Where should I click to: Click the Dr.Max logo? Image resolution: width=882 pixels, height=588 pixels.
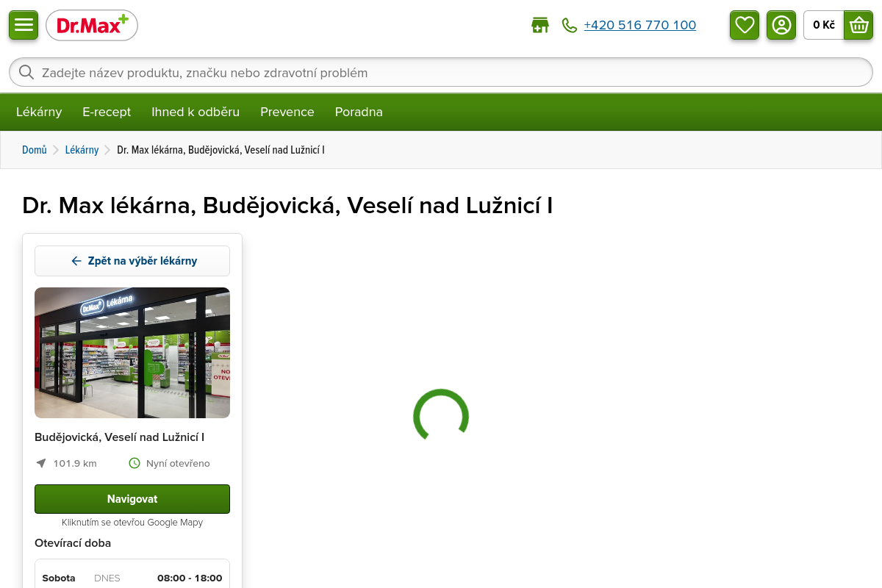coord(92,26)
